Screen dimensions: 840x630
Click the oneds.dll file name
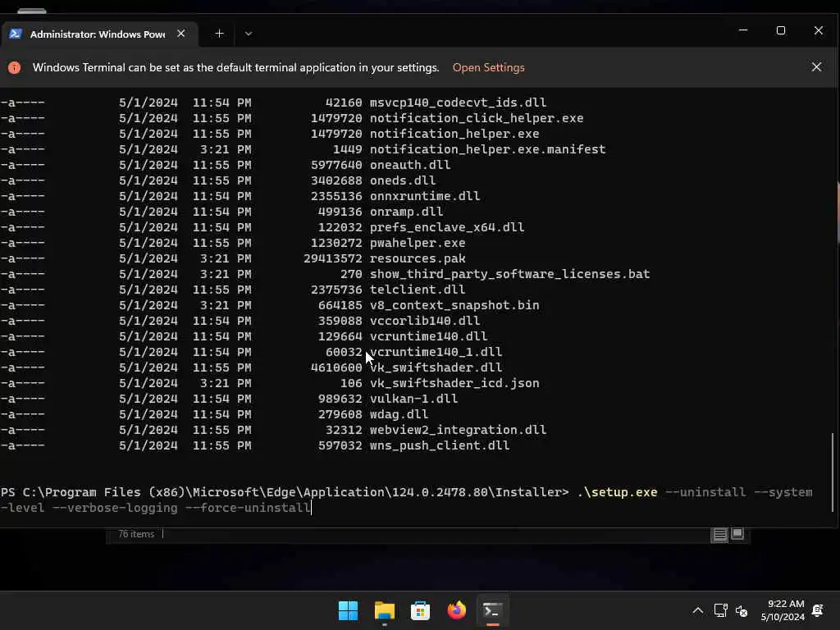[402, 180]
